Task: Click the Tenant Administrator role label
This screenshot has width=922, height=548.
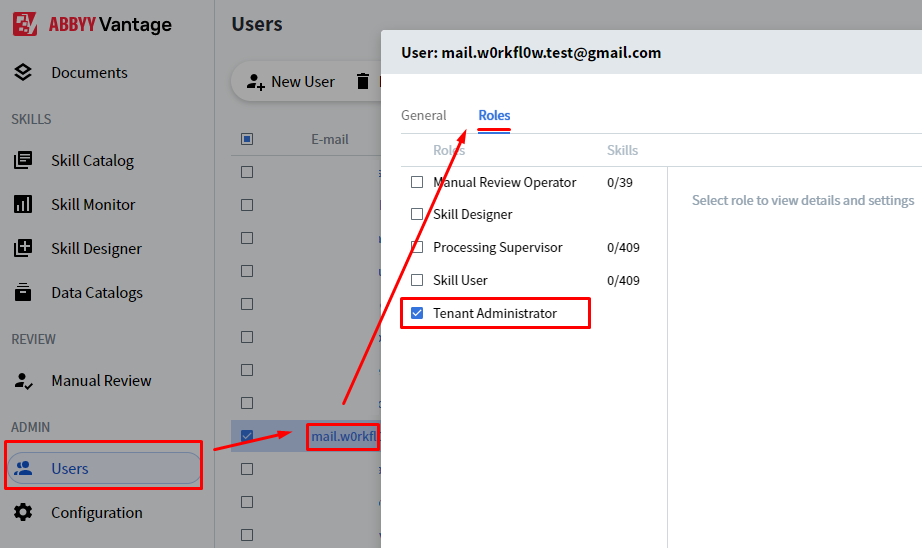Action: coord(495,313)
